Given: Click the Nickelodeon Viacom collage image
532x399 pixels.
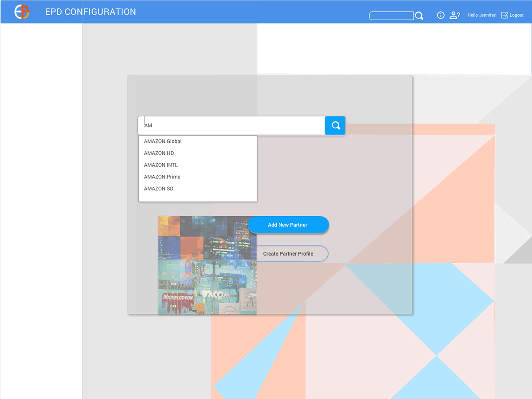Looking at the screenshot, I should pos(207,265).
